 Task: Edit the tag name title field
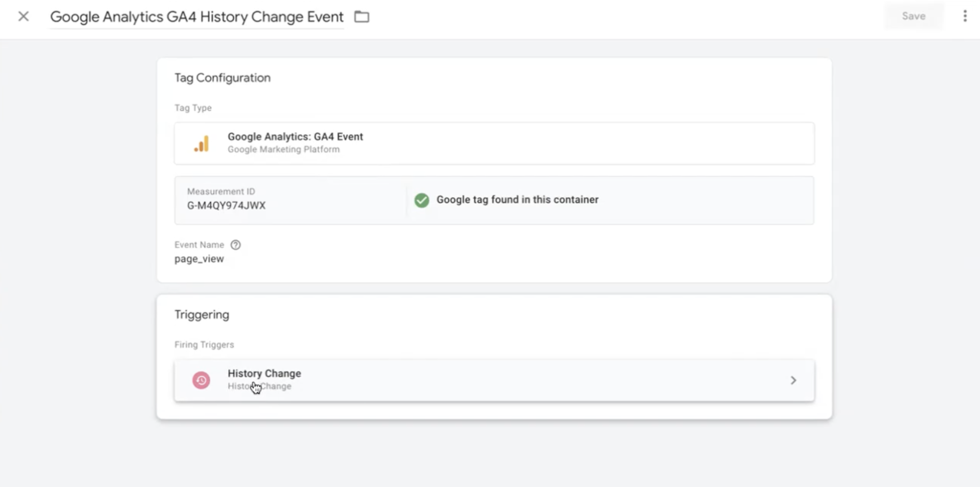(197, 17)
